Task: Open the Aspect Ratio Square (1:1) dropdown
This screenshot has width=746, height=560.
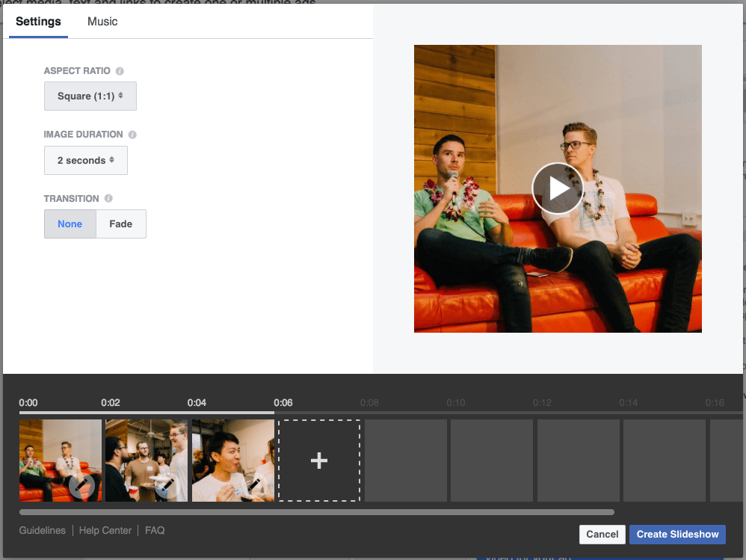Action: 90,96
